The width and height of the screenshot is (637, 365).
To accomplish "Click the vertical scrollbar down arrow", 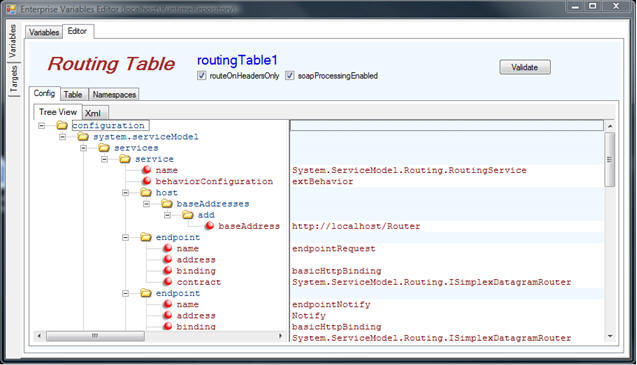I will coord(610,336).
